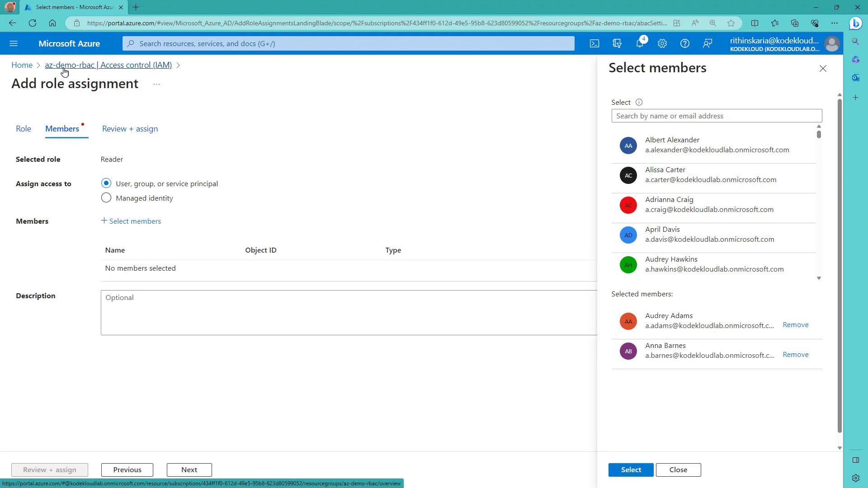Click the Previous button

tap(127, 469)
